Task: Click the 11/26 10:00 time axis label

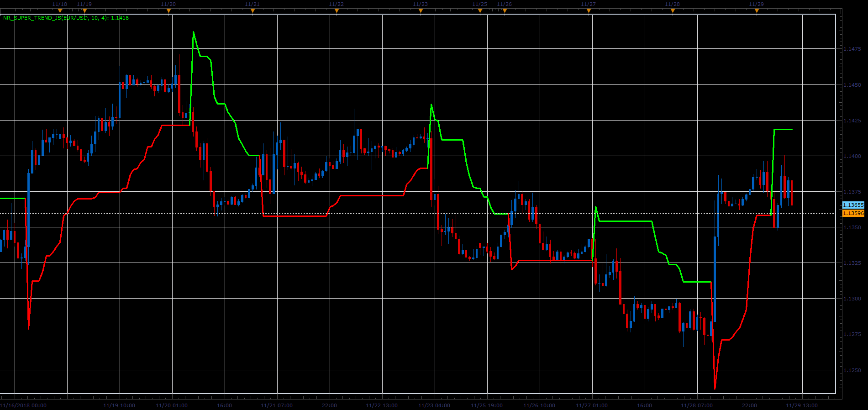Action: (539, 405)
